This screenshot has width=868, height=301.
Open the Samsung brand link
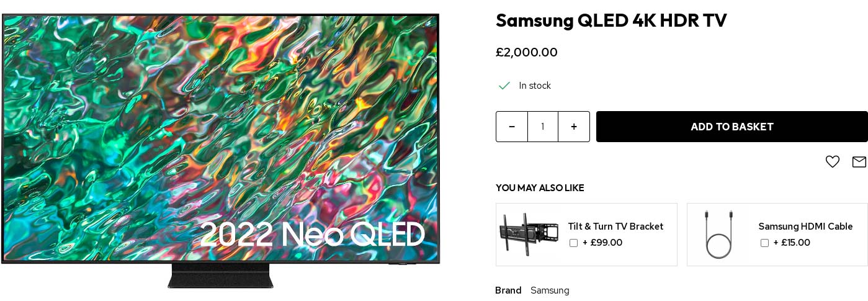tap(550, 290)
